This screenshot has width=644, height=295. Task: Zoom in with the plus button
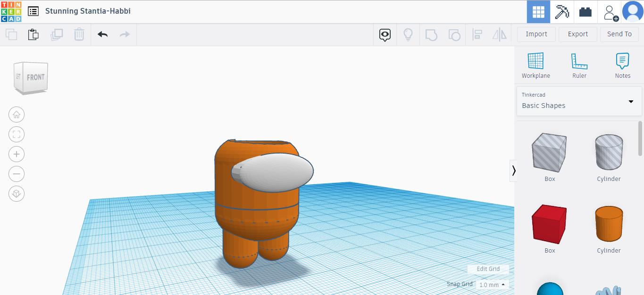point(17,154)
